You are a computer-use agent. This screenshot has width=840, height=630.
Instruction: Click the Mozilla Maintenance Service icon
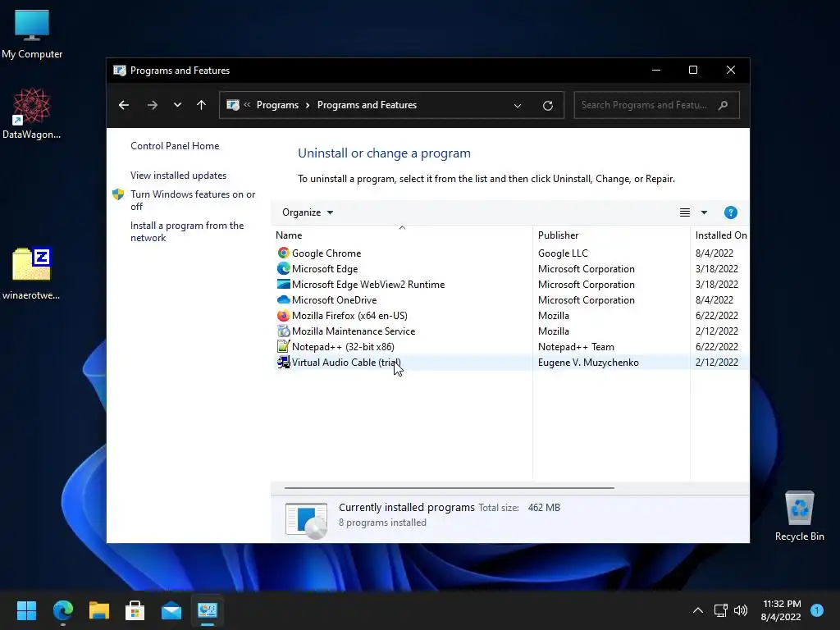(283, 331)
